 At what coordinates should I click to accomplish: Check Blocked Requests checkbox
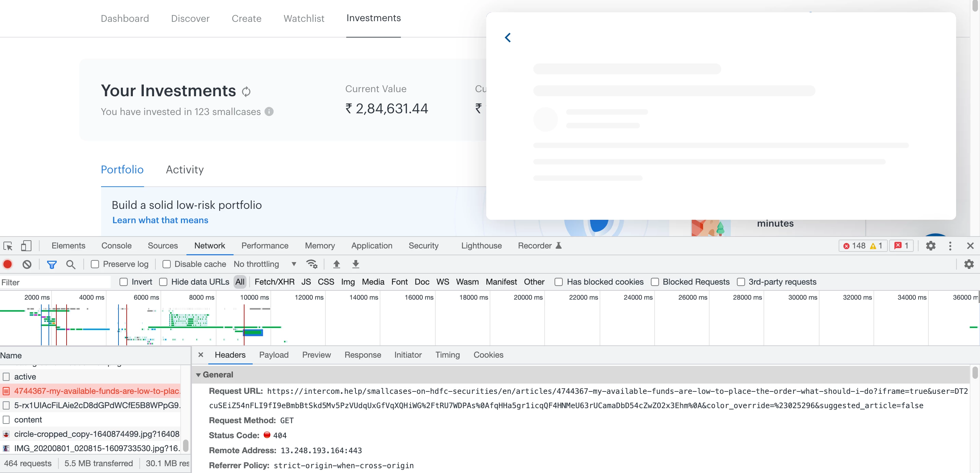click(x=655, y=282)
